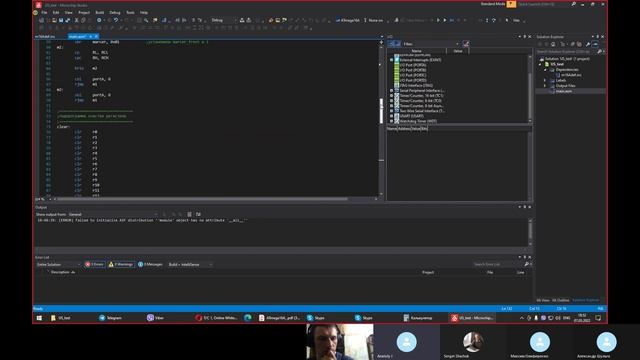Select I/O Port (PORTD) row

[413, 80]
